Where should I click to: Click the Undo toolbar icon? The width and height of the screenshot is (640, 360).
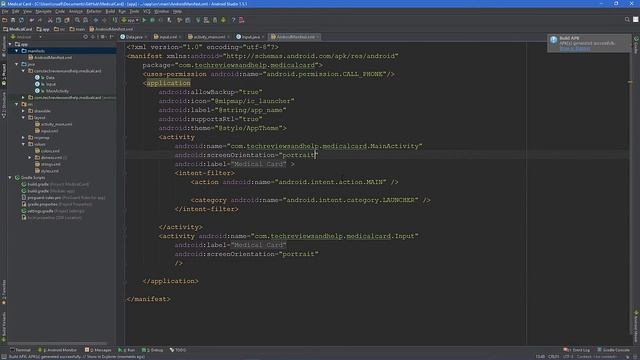pyautogui.click(x=32, y=20)
